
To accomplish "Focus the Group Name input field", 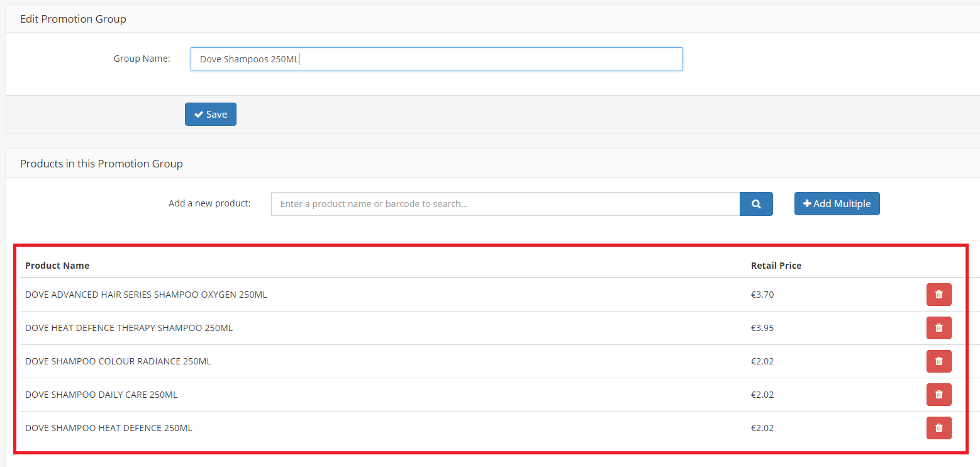I will (437, 59).
